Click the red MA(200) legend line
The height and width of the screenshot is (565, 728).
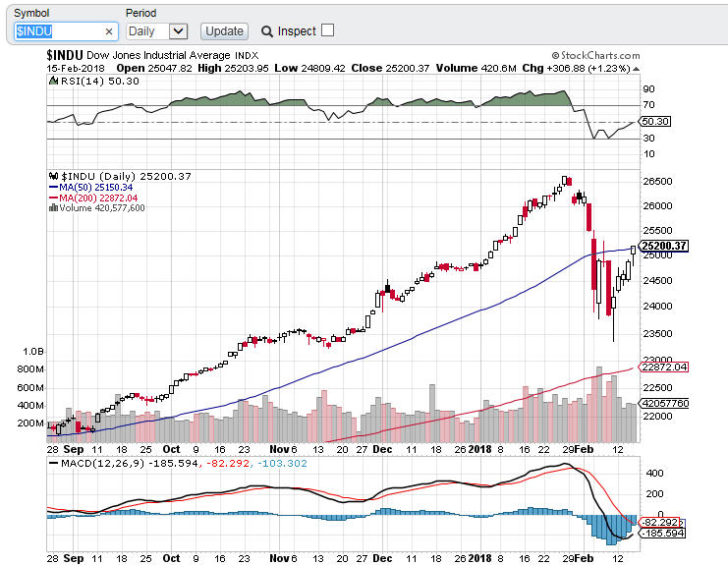click(52, 198)
